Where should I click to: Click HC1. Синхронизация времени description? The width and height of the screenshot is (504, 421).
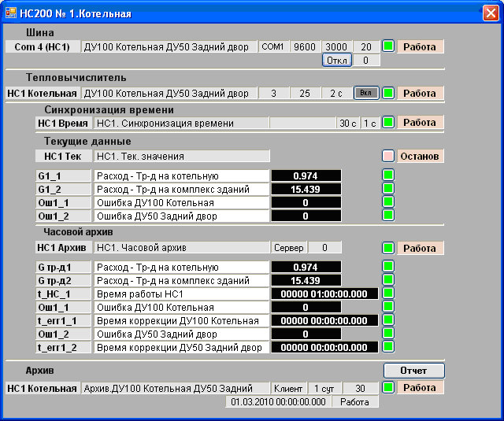point(181,123)
